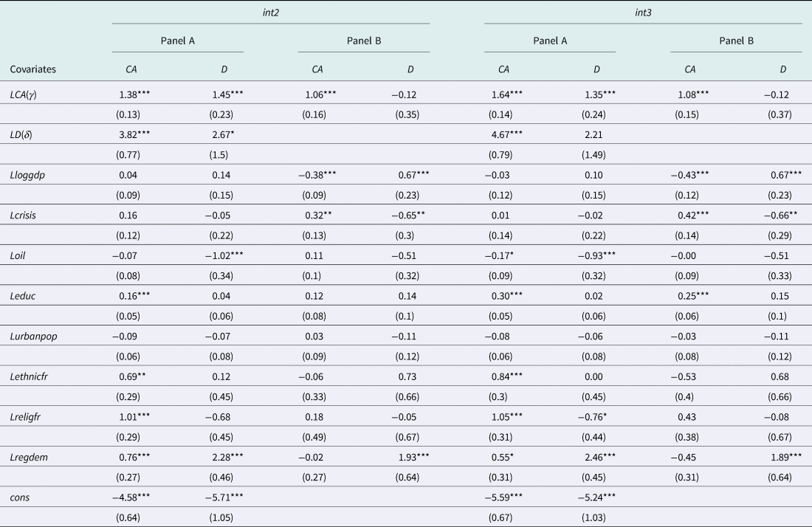Select the Covariates column header
This screenshot has width=812, height=527.
pos(33,69)
